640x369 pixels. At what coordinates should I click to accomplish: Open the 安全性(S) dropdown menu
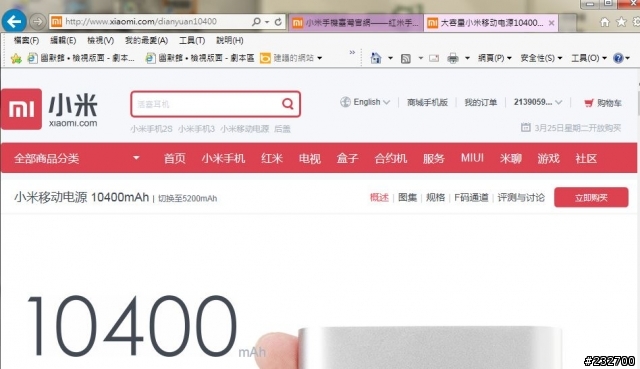click(541, 58)
